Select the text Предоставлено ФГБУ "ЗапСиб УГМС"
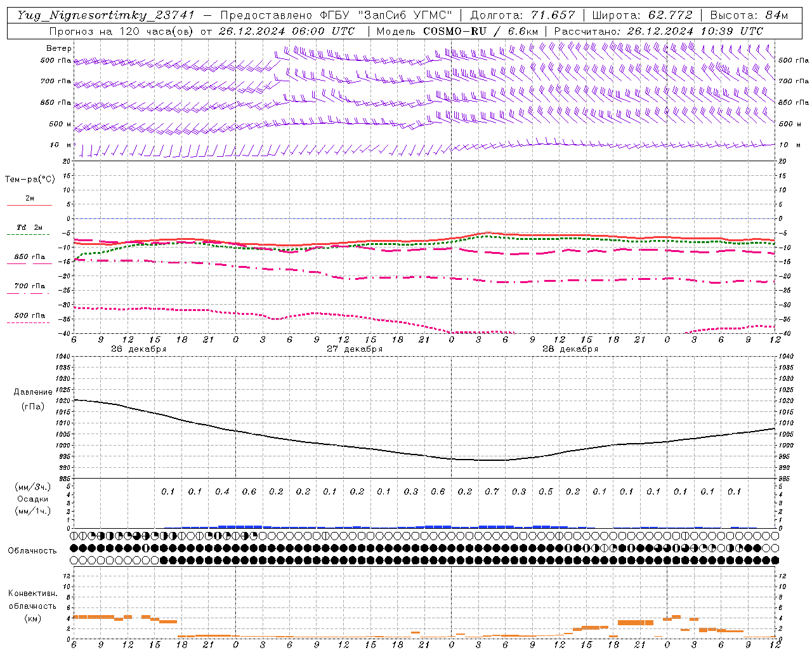 point(336,15)
